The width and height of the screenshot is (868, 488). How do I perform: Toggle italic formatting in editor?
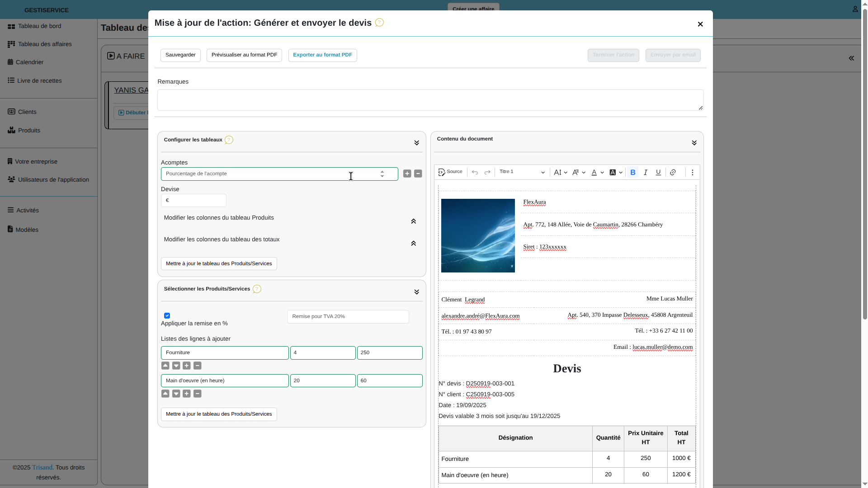(646, 173)
